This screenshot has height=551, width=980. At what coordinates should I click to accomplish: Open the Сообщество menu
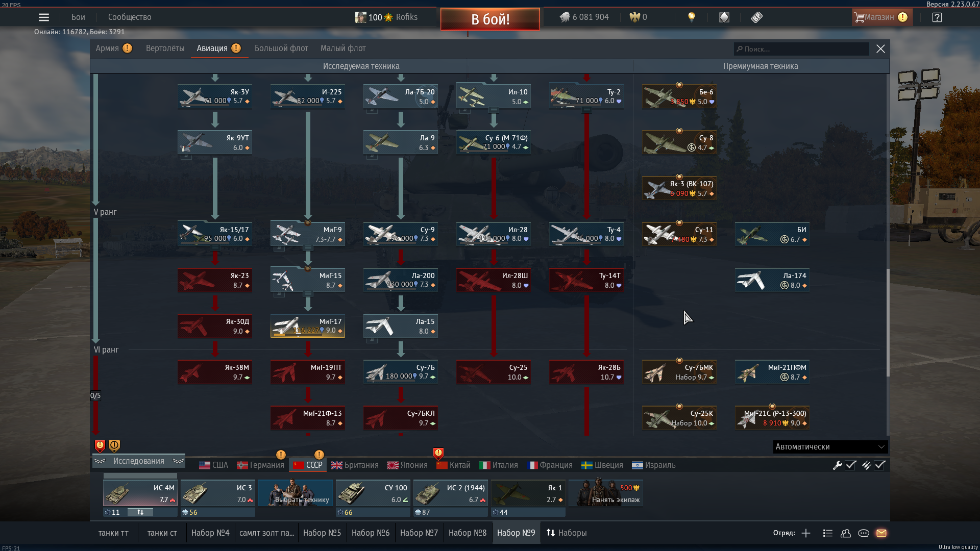pyautogui.click(x=130, y=17)
